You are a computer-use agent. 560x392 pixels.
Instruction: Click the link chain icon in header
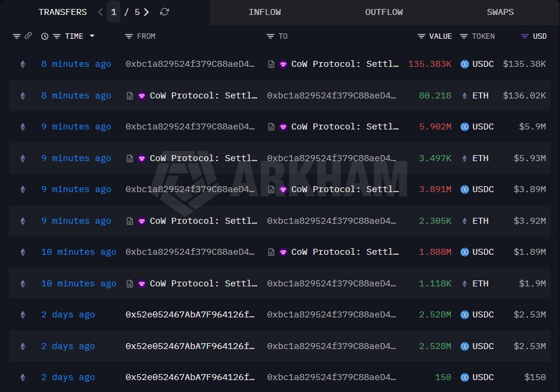coord(28,36)
